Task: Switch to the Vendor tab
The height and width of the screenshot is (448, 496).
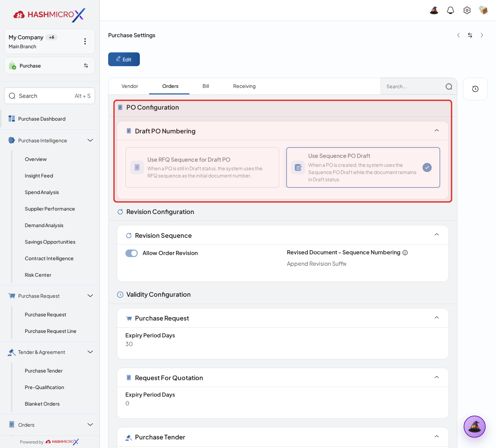Action: tap(130, 86)
